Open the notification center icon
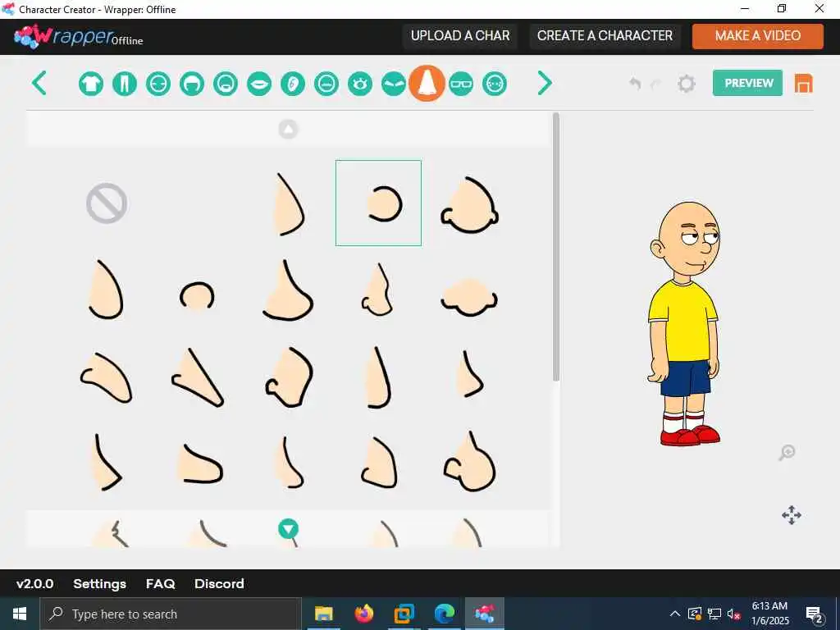This screenshot has width=840, height=630. 815,614
